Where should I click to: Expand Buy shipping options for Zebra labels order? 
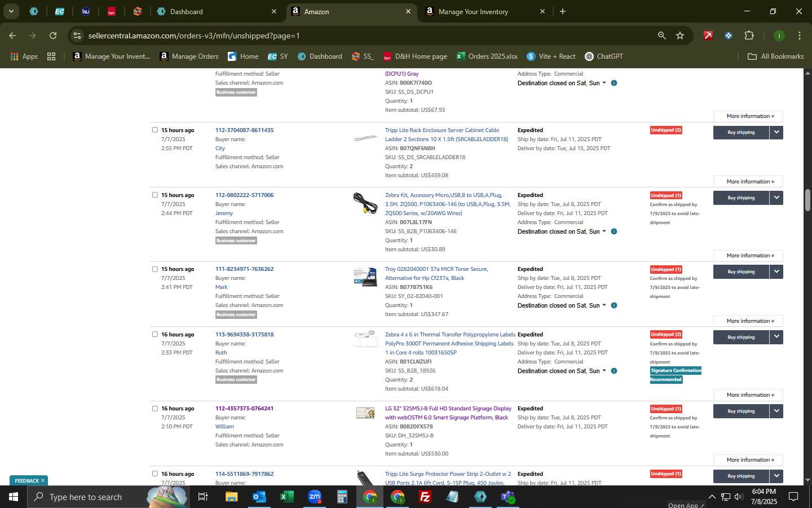pyautogui.click(x=776, y=337)
